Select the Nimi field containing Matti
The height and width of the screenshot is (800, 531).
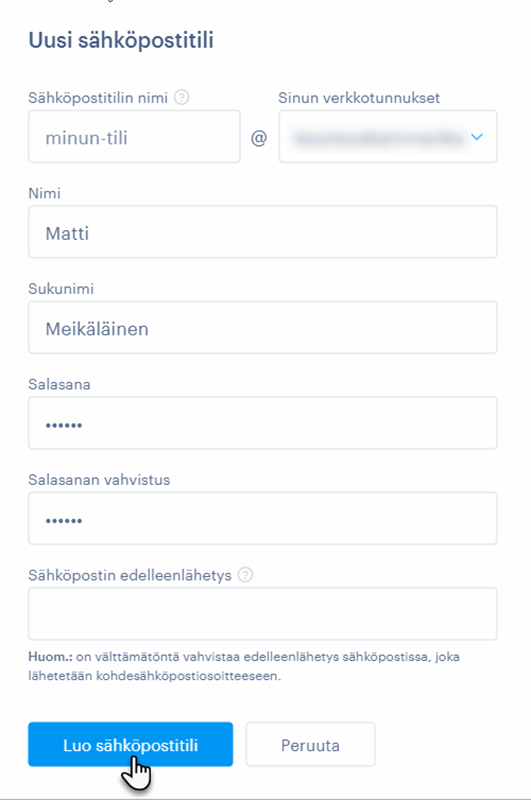tap(263, 232)
